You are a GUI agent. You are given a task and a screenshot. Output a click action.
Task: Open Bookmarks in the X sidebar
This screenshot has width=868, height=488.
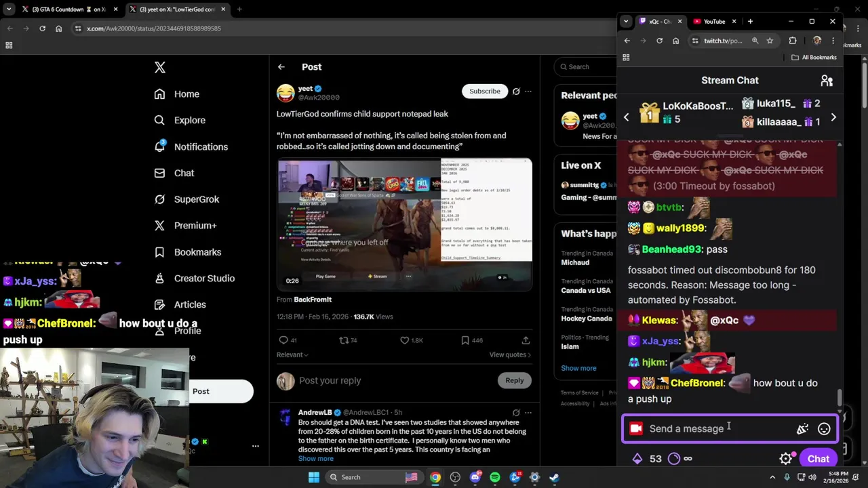187,252
